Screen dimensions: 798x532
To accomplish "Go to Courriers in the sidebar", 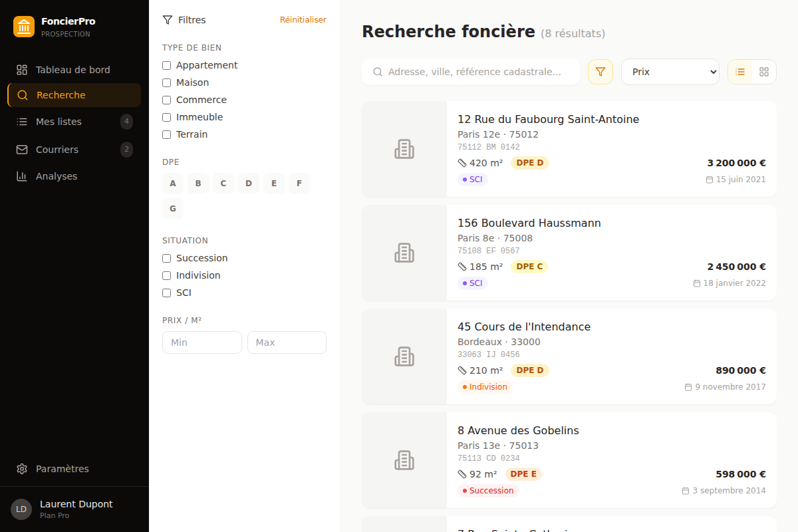I will pos(74,150).
